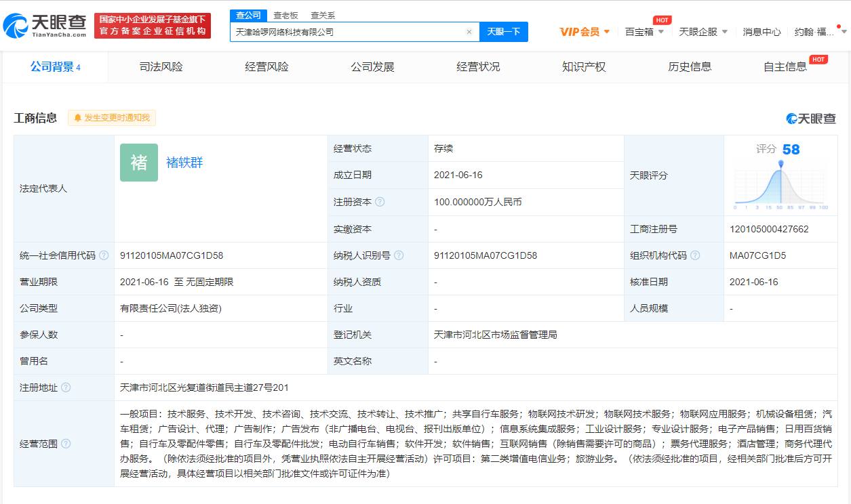Open the 公司发展 tab
Image resolution: width=851 pixels, height=504 pixels.
(372, 67)
